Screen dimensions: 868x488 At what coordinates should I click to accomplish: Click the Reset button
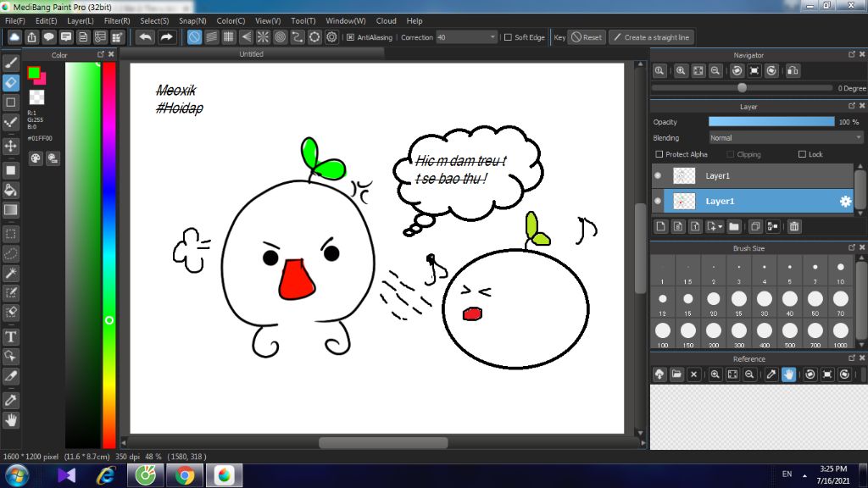(x=586, y=37)
